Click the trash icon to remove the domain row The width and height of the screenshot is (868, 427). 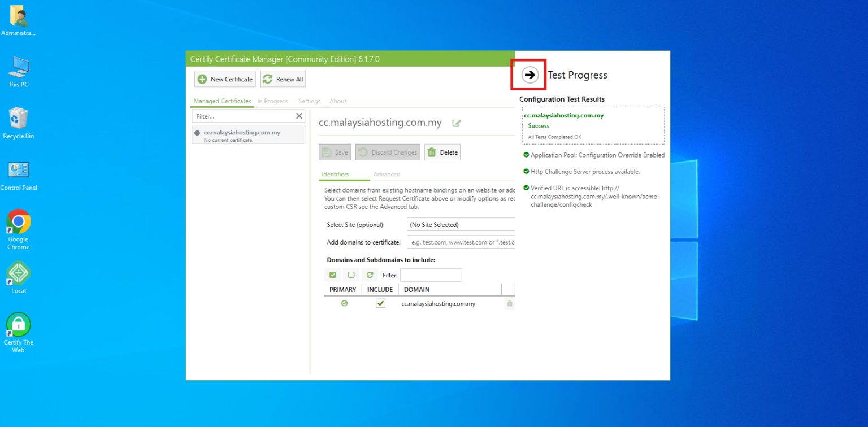click(509, 303)
